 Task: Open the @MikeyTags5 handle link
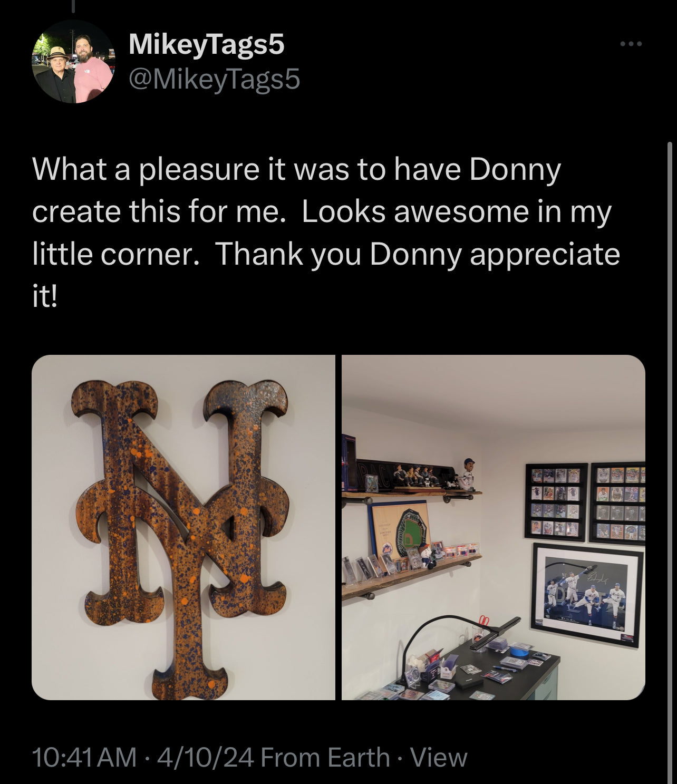(214, 79)
